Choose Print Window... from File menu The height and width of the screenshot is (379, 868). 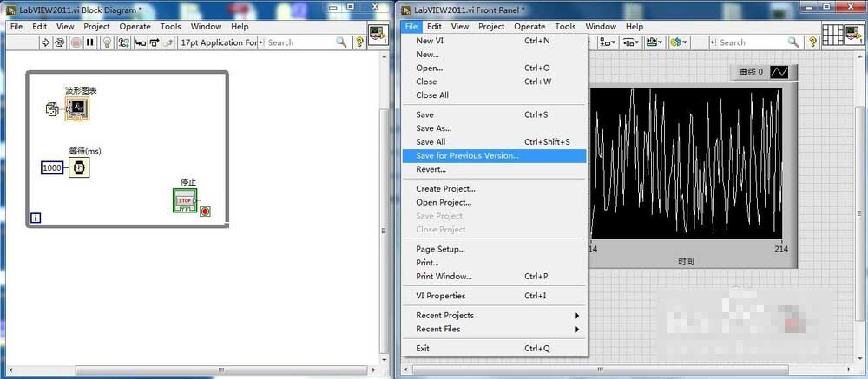pos(494,276)
